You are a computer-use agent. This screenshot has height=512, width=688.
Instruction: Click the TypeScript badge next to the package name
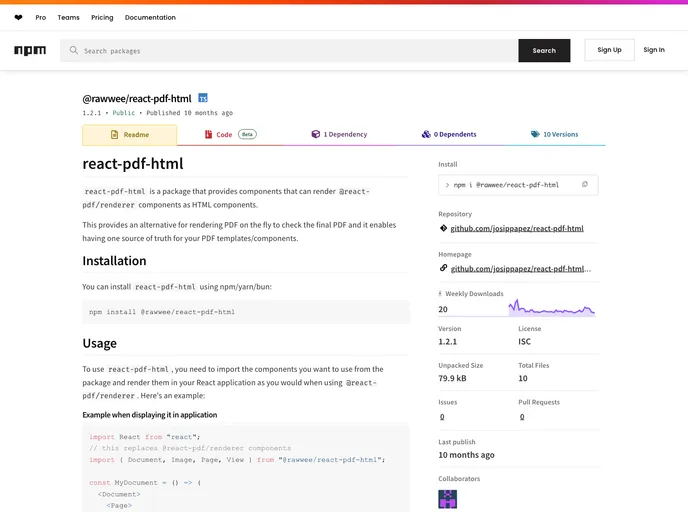[x=203, y=98]
